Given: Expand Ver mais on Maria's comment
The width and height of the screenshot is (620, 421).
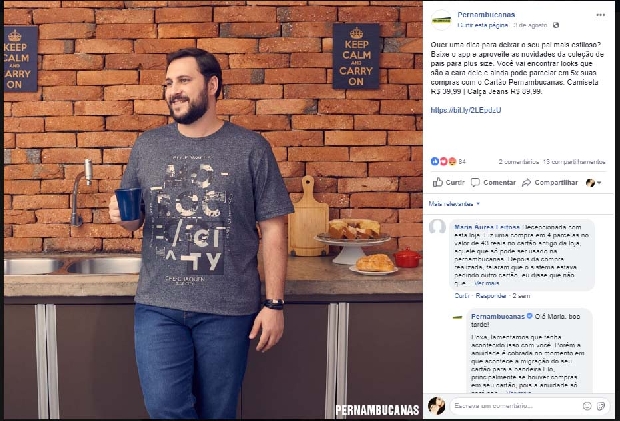Looking at the screenshot, I should 486,283.
